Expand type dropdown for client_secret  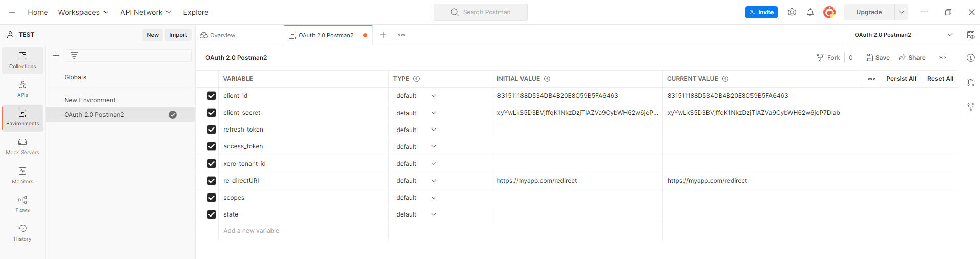(x=433, y=113)
